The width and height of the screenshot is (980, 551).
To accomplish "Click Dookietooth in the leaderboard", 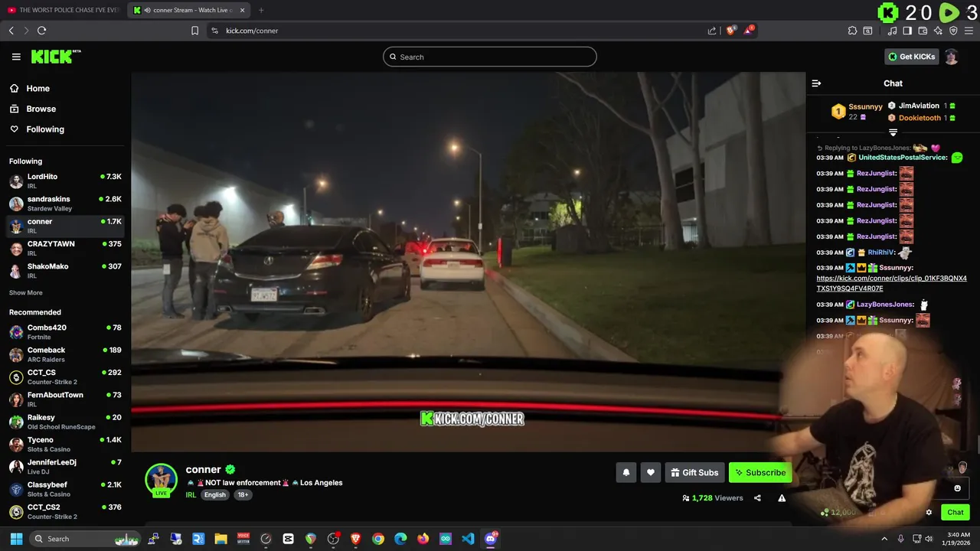I will pyautogui.click(x=920, y=118).
